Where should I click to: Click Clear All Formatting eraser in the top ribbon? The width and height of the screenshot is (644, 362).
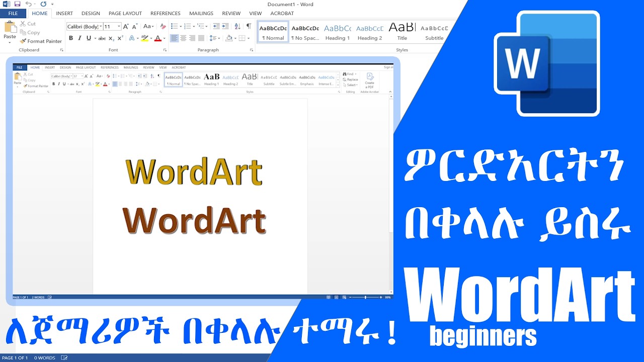point(163,26)
